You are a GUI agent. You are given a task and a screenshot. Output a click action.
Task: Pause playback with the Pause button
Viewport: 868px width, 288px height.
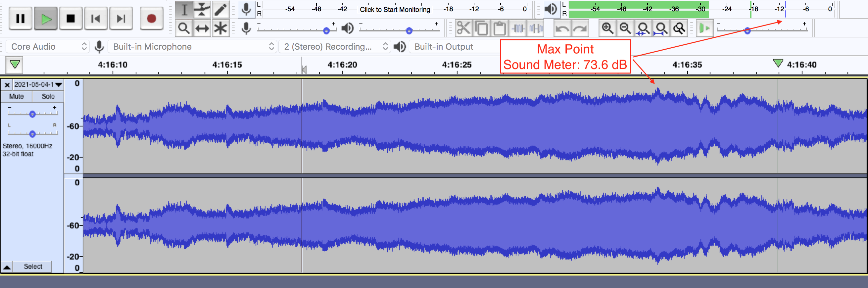click(x=20, y=19)
